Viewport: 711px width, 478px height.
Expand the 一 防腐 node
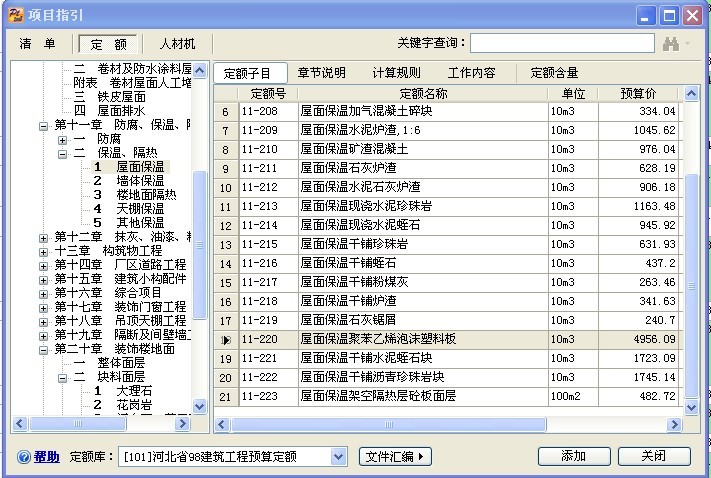coord(63,140)
